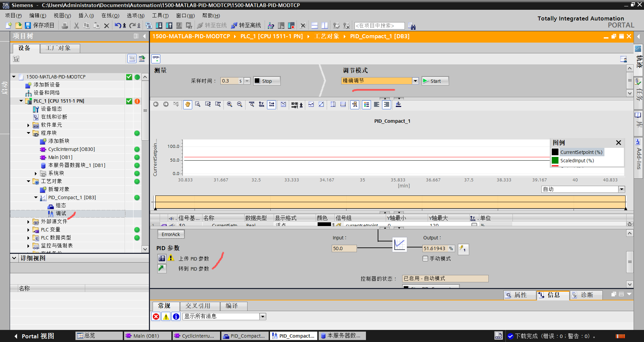Click the Compile icon in main toolbar
Screen dimensions: 644x342
pos(149,25)
